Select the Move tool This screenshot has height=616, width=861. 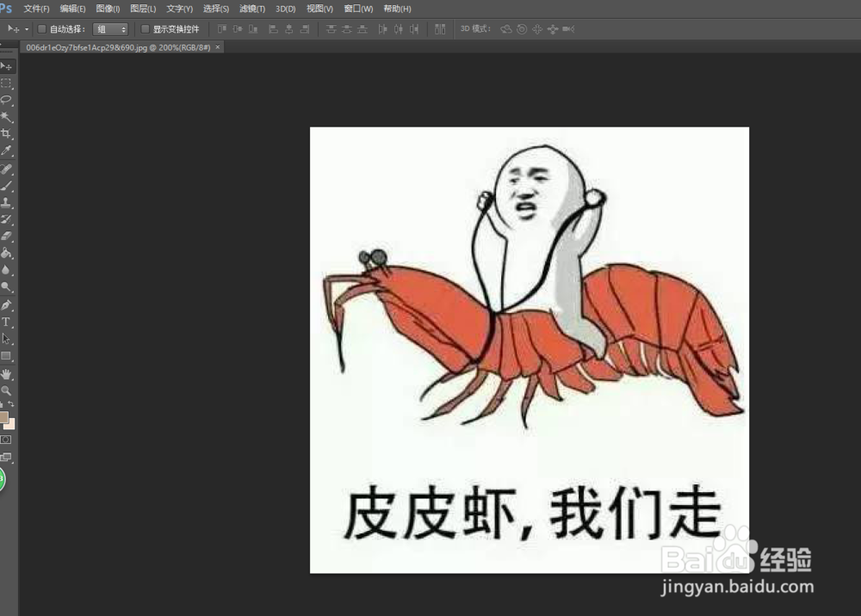tap(7, 66)
